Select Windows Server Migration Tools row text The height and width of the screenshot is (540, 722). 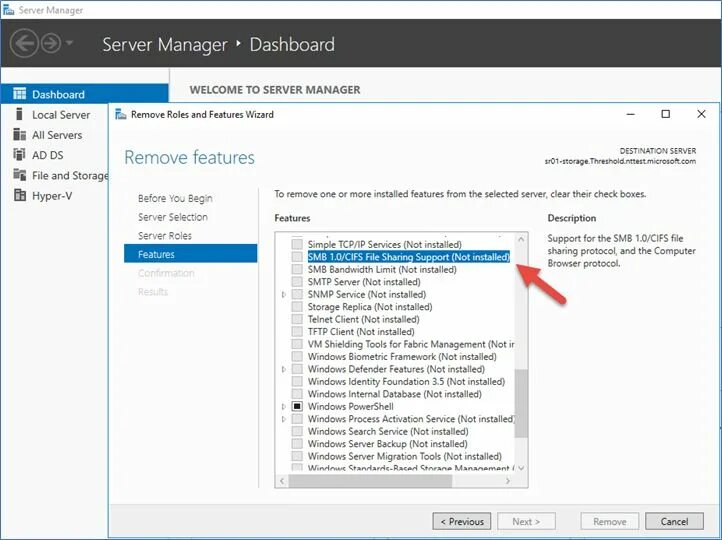tap(405, 456)
